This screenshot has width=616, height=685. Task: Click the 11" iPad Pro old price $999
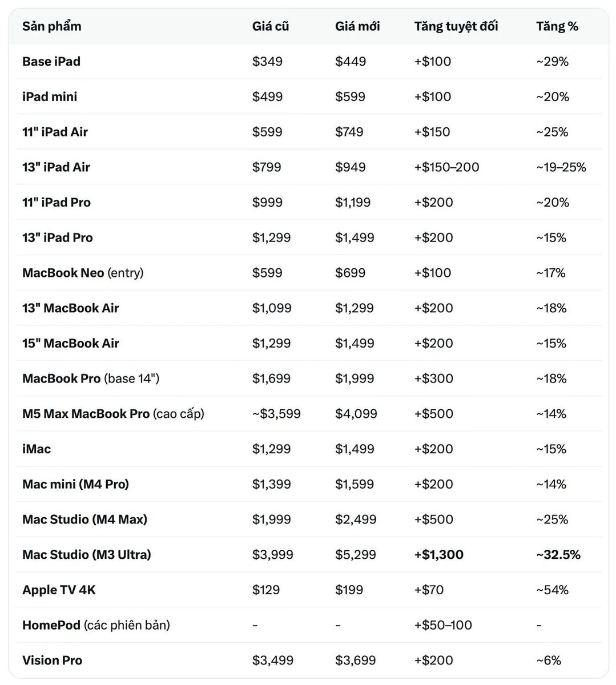267,203
